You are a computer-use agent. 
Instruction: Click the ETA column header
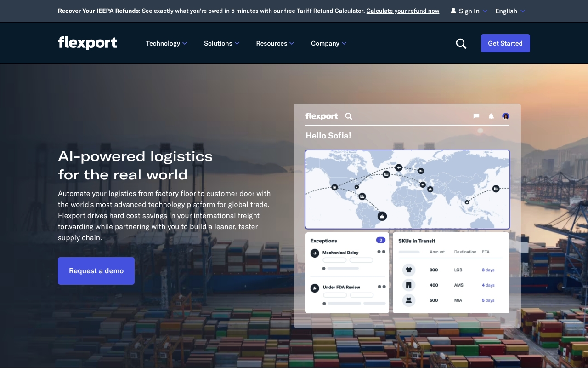[486, 252]
